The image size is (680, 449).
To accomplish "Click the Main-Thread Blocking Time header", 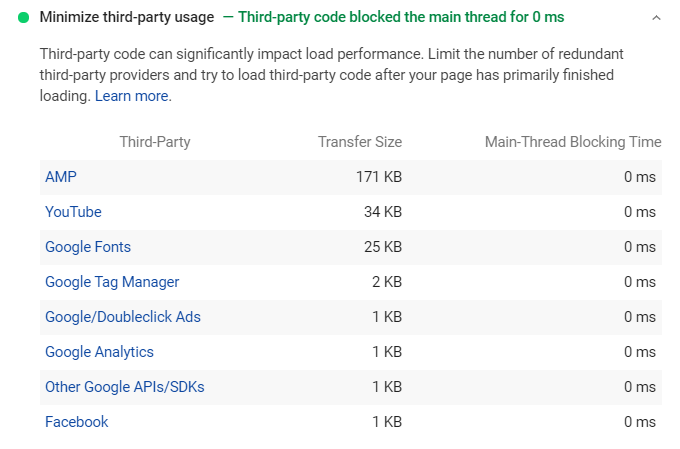I will coord(573,142).
